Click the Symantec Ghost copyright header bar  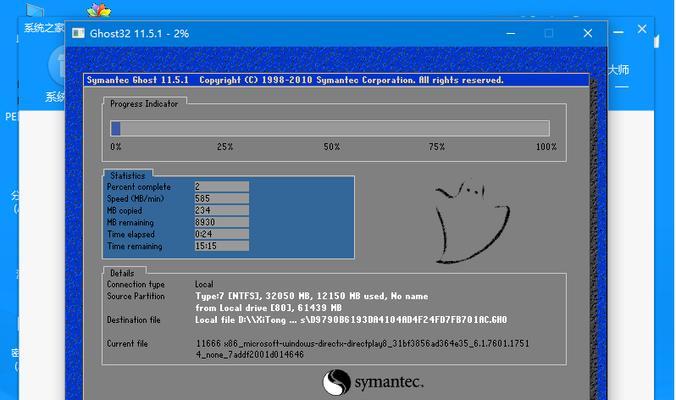point(336,80)
